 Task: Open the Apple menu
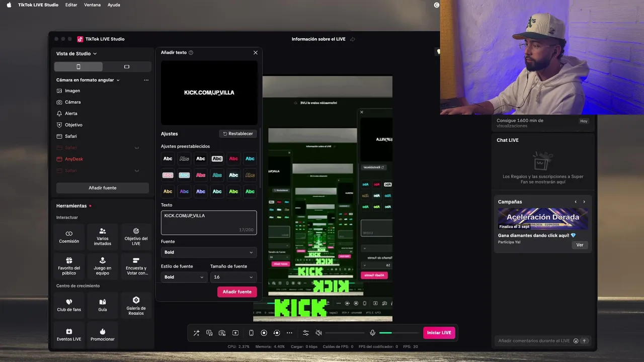[x=9, y=5]
